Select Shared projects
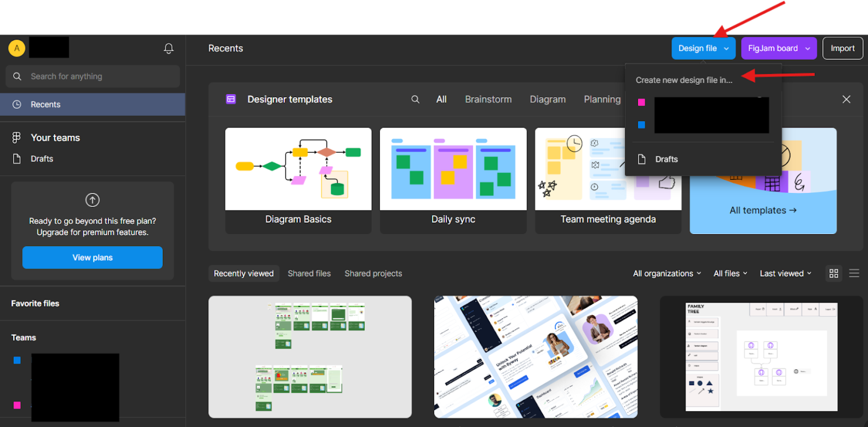This screenshot has height=427, width=868. point(373,273)
